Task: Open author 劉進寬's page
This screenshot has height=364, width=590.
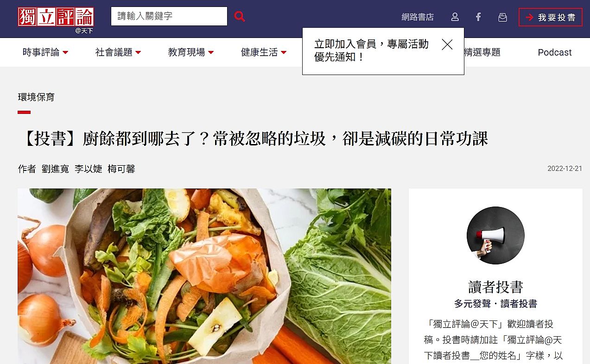Action: (x=55, y=169)
